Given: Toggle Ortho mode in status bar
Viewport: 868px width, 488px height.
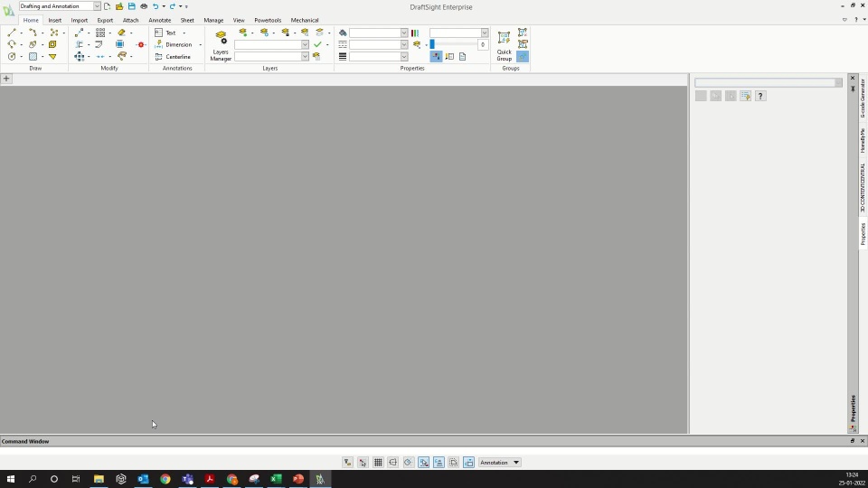Looking at the screenshot, I should pos(393,462).
